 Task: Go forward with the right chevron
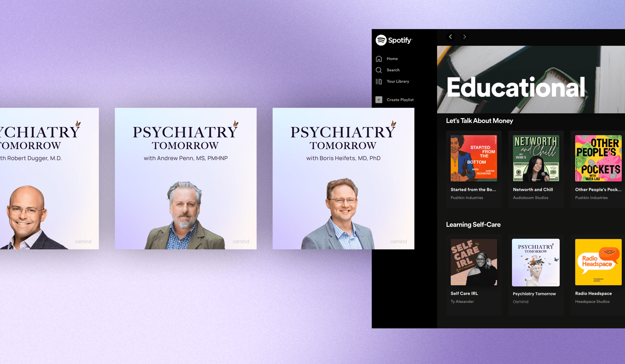click(x=464, y=37)
